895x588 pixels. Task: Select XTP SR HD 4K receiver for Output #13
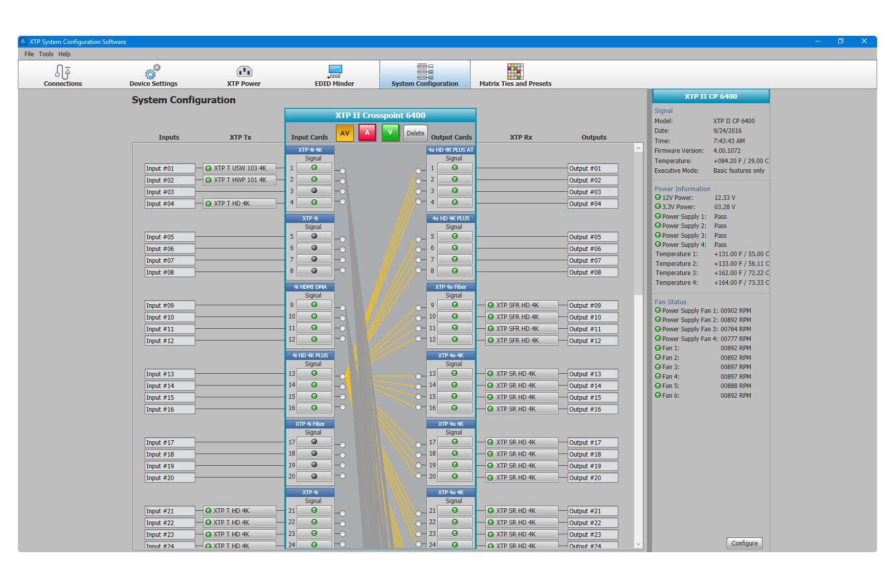(522, 374)
